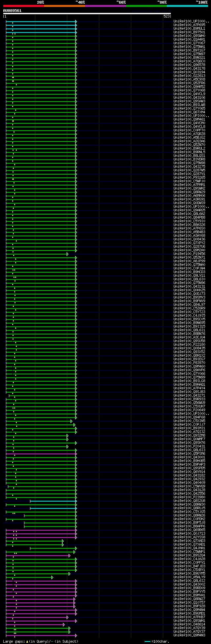Select hit UniRef100_Q43271

tap(189, 395)
